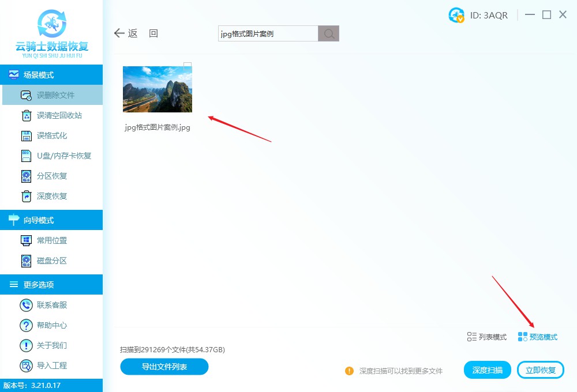This screenshot has height=392, width=577.
Task: Open 帮助中心 help center
Action: point(52,325)
